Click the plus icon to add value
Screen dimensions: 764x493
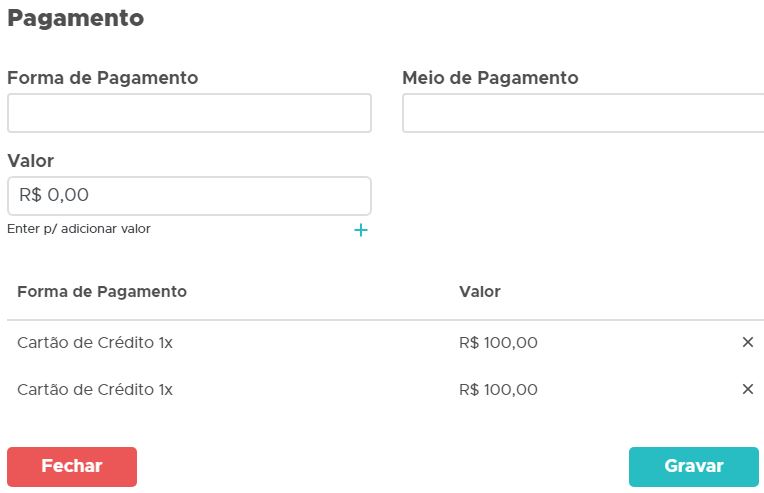click(361, 230)
